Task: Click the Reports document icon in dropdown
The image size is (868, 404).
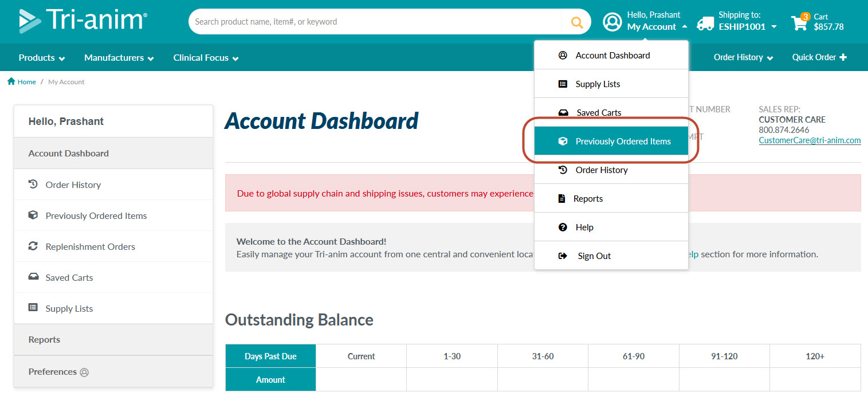Action: pos(561,198)
